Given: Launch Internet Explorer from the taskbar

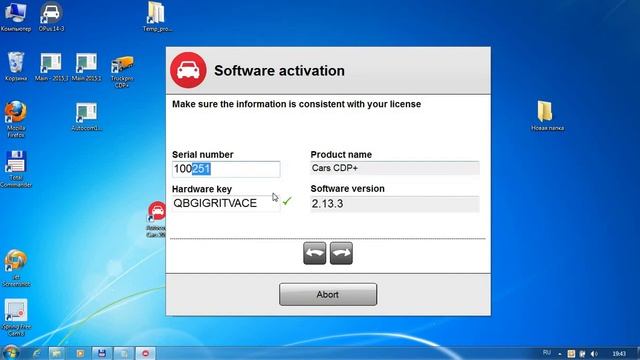Looking at the screenshot, I should click(x=37, y=353).
